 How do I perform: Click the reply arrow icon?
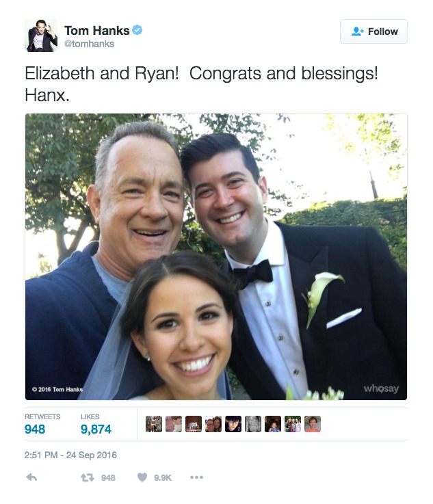point(31,477)
